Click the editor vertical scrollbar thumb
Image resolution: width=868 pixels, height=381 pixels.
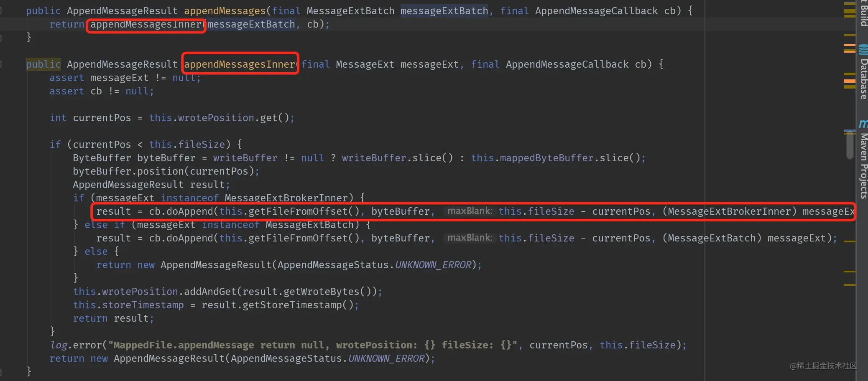[850, 145]
